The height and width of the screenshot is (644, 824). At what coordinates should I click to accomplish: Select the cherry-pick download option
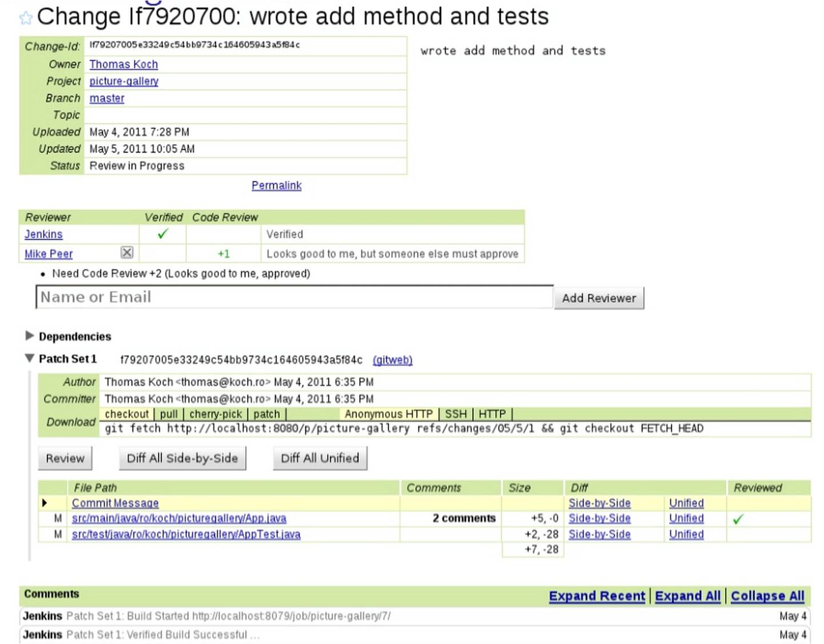coord(216,414)
